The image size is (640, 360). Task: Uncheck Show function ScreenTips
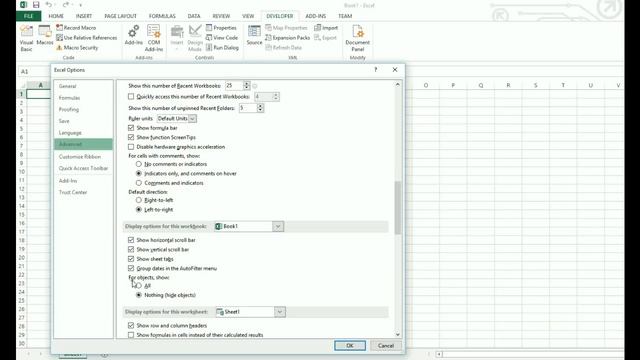tap(131, 137)
